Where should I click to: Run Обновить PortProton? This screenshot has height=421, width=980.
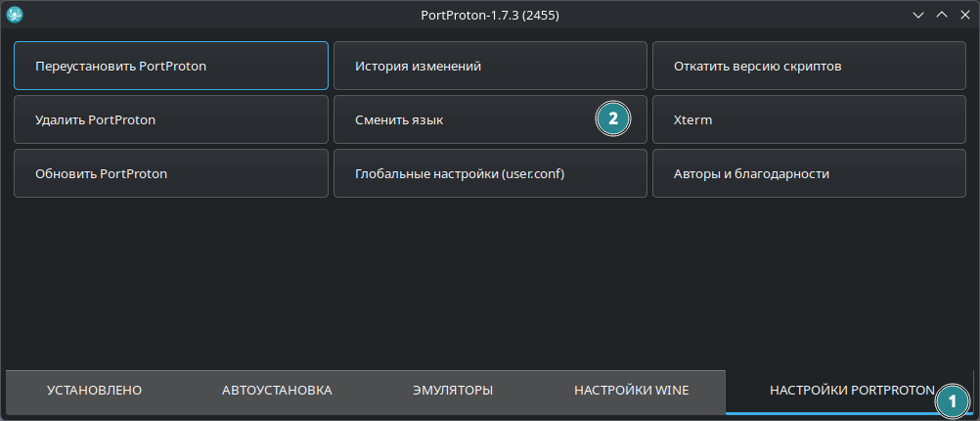tap(171, 173)
